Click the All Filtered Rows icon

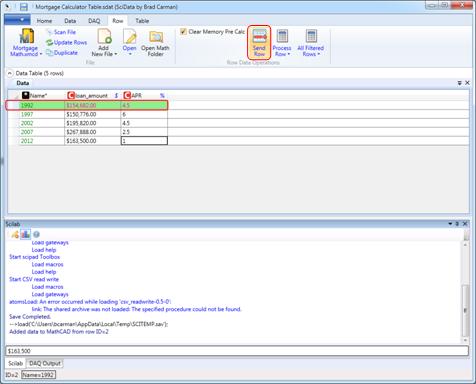click(311, 36)
